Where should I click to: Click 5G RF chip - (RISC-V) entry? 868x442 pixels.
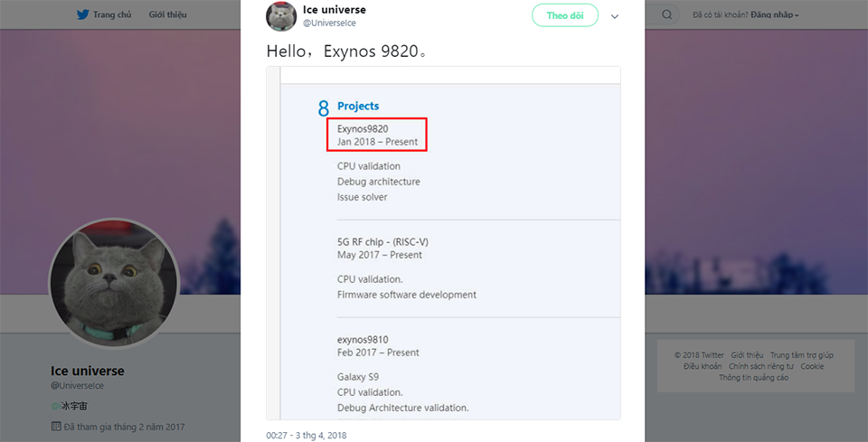[382, 241]
